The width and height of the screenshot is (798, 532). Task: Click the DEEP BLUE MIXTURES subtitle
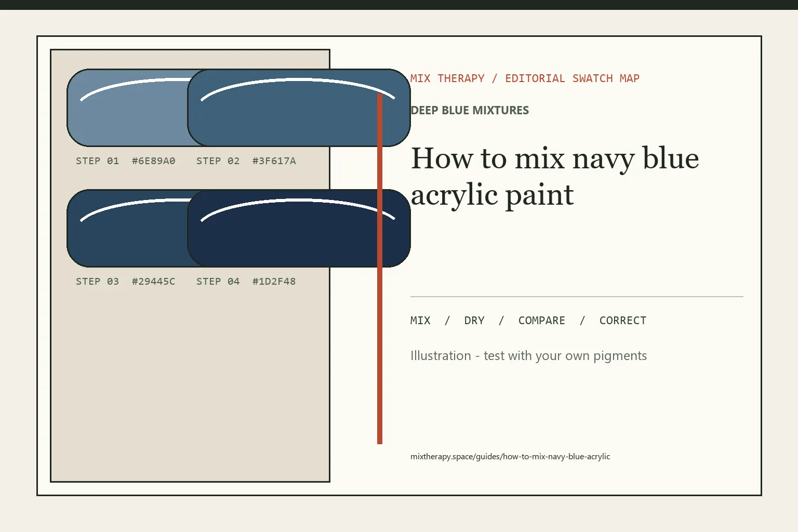pyautogui.click(x=470, y=110)
